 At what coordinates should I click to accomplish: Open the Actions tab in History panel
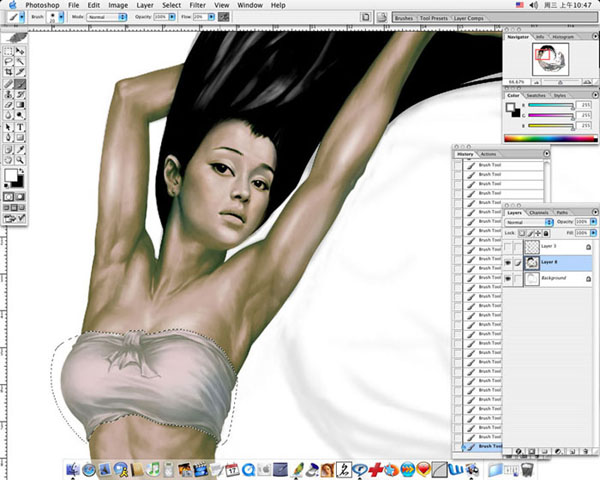click(x=489, y=154)
